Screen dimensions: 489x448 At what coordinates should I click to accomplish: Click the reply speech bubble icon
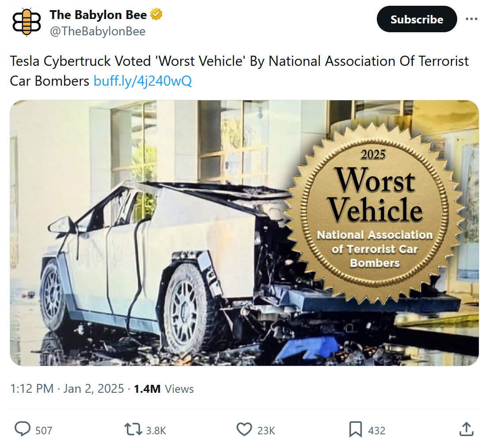[x=22, y=429]
